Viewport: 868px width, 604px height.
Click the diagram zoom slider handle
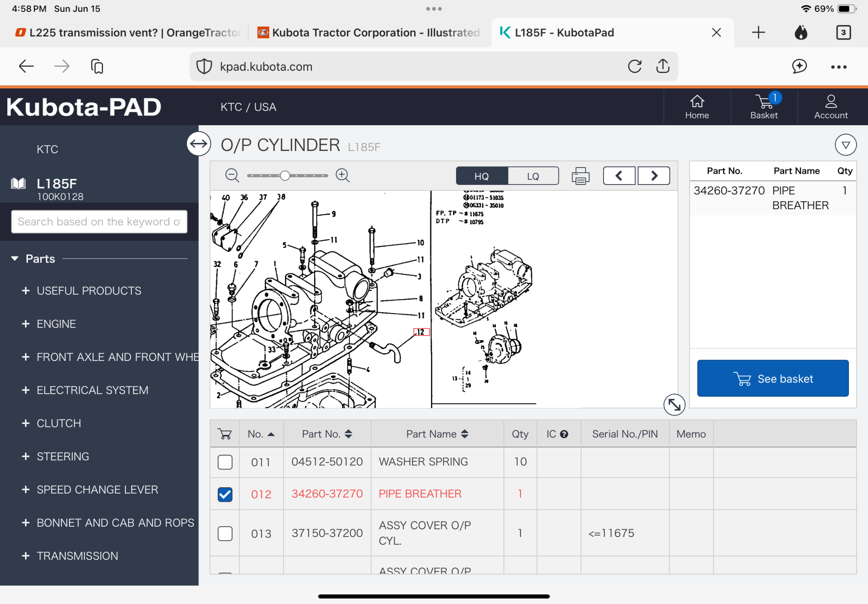click(x=285, y=176)
